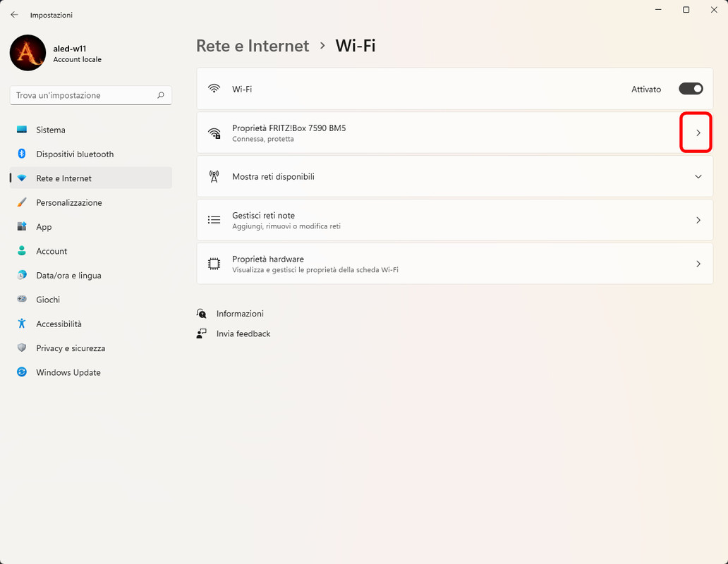Click the search magnifier icon
Image resolution: width=728 pixels, height=564 pixels.
point(161,95)
